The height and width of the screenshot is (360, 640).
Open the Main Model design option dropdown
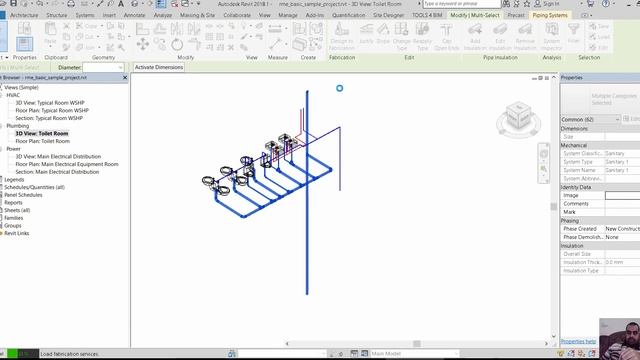click(x=415, y=353)
